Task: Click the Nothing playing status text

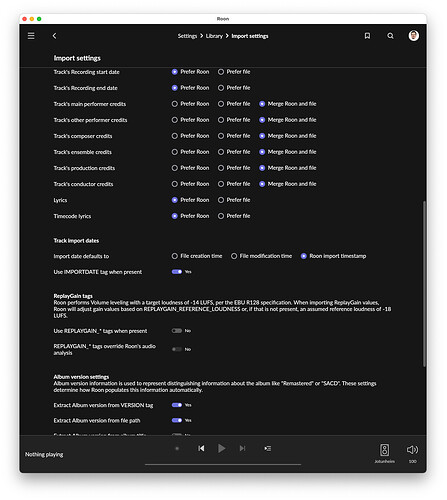Action: (x=44, y=454)
